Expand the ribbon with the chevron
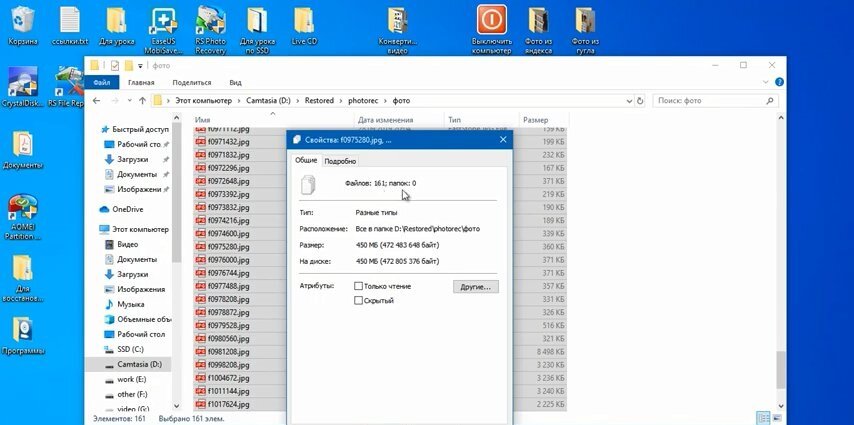Viewport: 854px width, 425px height. 767,82
